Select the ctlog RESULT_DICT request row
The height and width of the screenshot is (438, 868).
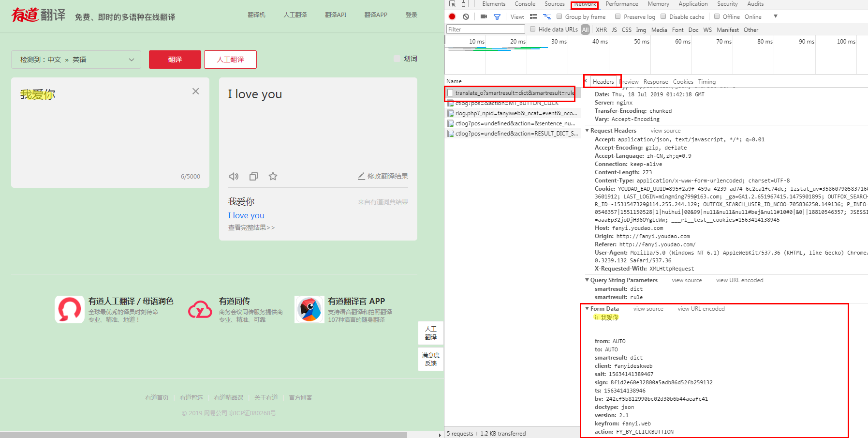(x=513, y=134)
